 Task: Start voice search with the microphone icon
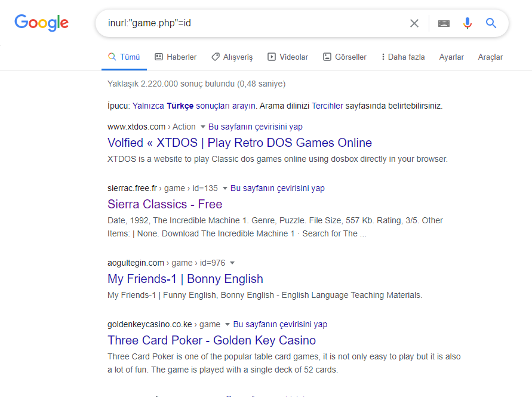coord(467,23)
